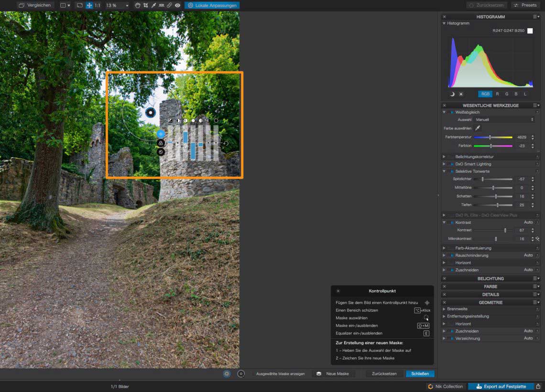Viewport: 545px width, 392px height.
Task: Show highlight clipping sun icon
Action: coord(461,94)
